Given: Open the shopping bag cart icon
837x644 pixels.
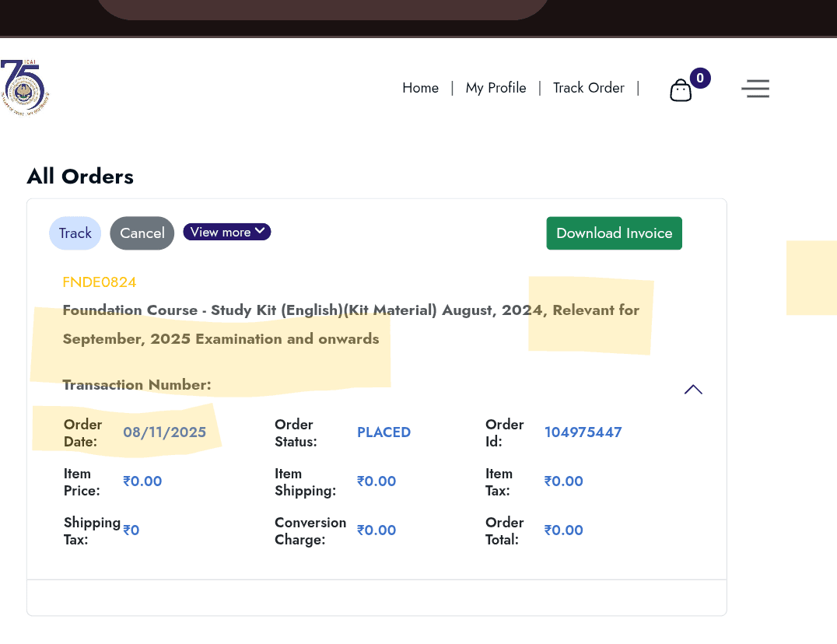Looking at the screenshot, I should (681, 90).
